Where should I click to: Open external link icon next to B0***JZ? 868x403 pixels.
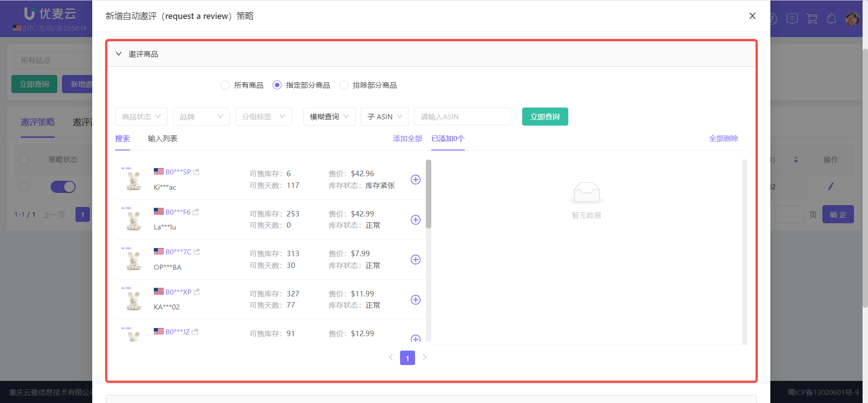click(x=195, y=332)
